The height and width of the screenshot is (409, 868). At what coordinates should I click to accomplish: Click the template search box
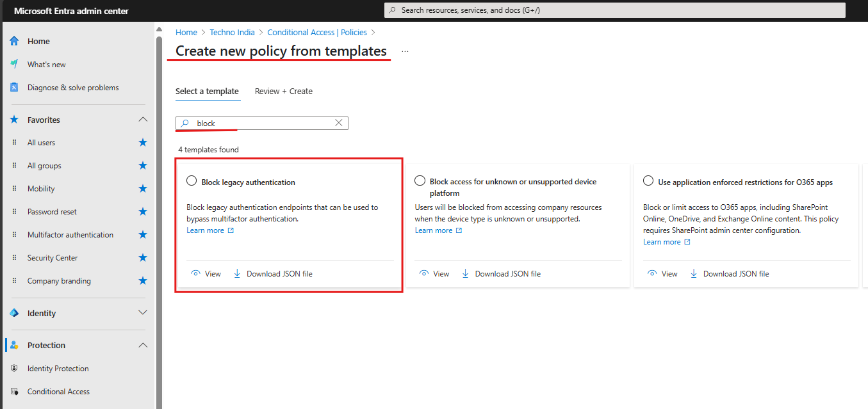[x=262, y=123]
